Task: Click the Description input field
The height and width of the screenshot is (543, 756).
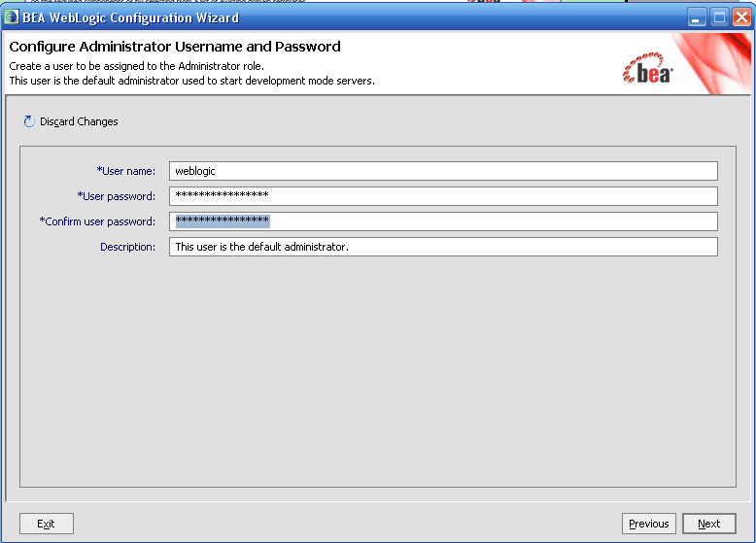Action: (443, 247)
